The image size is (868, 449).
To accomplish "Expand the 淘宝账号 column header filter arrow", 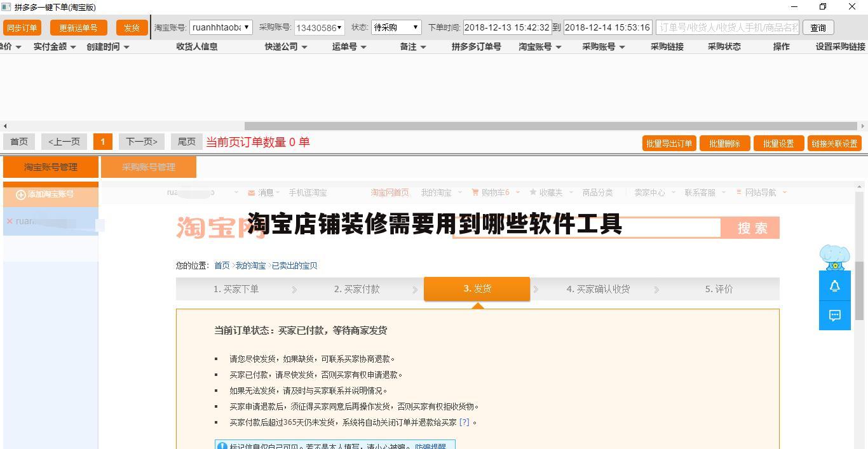I will 559,47.
